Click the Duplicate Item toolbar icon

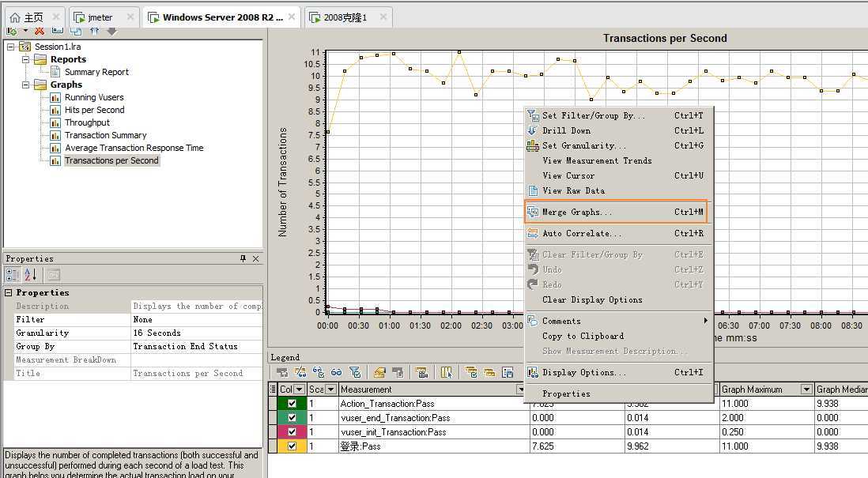tap(76, 31)
